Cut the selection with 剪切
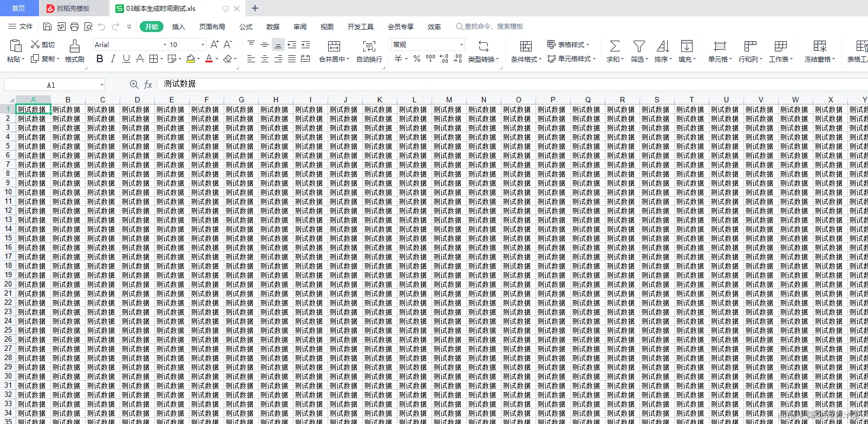 (x=43, y=44)
